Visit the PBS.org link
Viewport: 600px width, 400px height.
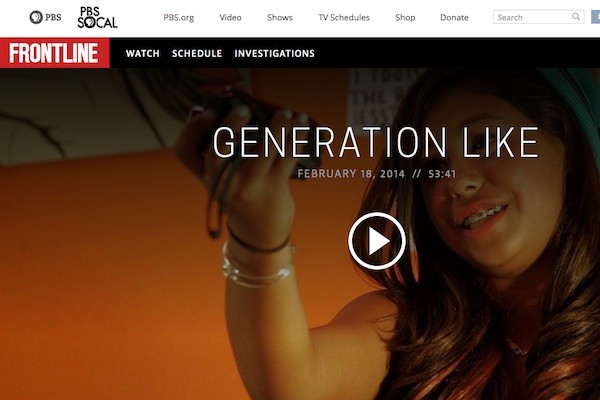pyautogui.click(x=179, y=18)
